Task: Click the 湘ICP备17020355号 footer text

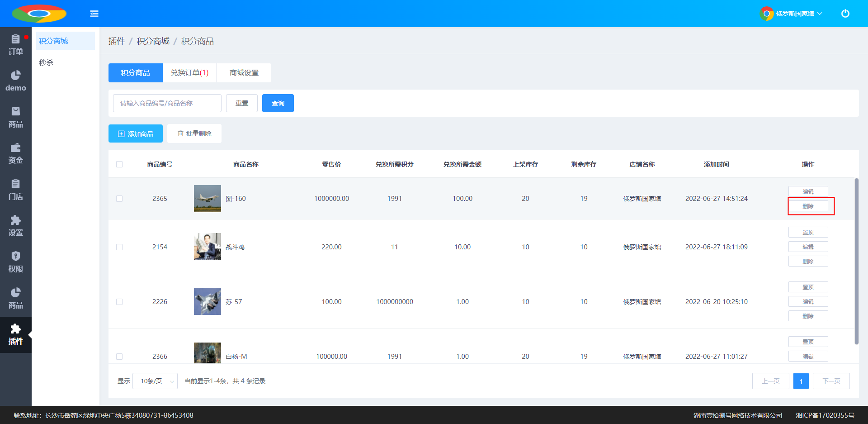Action: pyautogui.click(x=825, y=415)
